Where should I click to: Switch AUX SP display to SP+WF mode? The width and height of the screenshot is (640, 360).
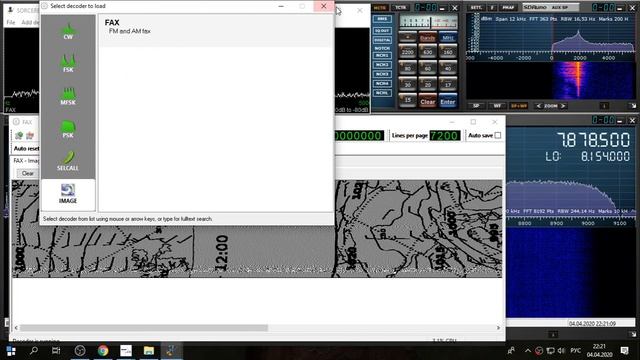tap(519, 106)
